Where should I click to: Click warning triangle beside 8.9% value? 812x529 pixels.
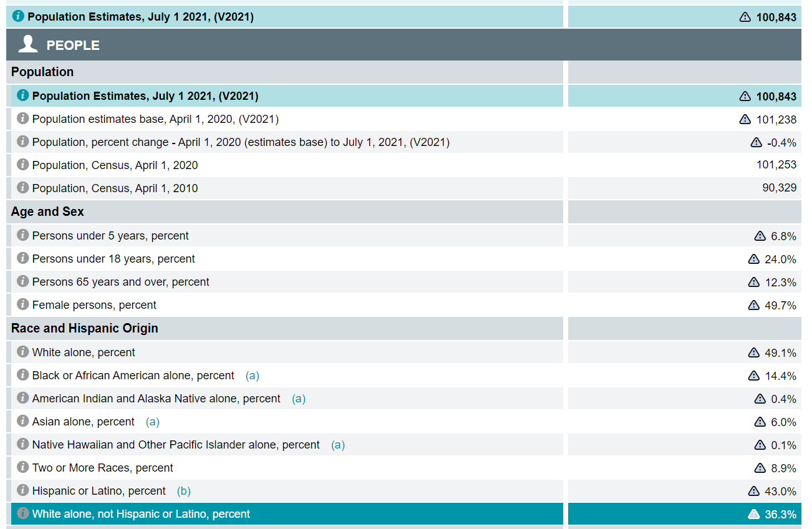[760, 468]
